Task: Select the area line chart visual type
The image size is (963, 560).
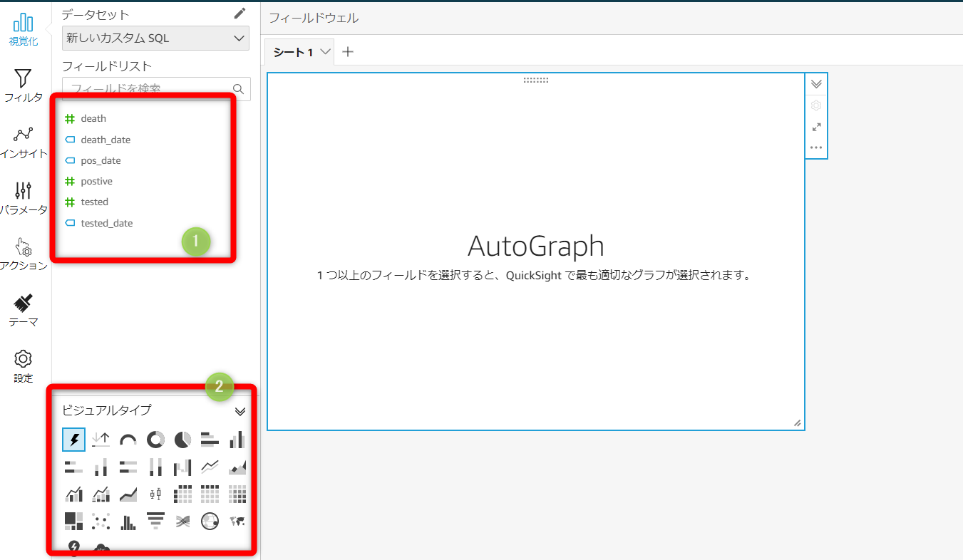Action: coord(237,467)
